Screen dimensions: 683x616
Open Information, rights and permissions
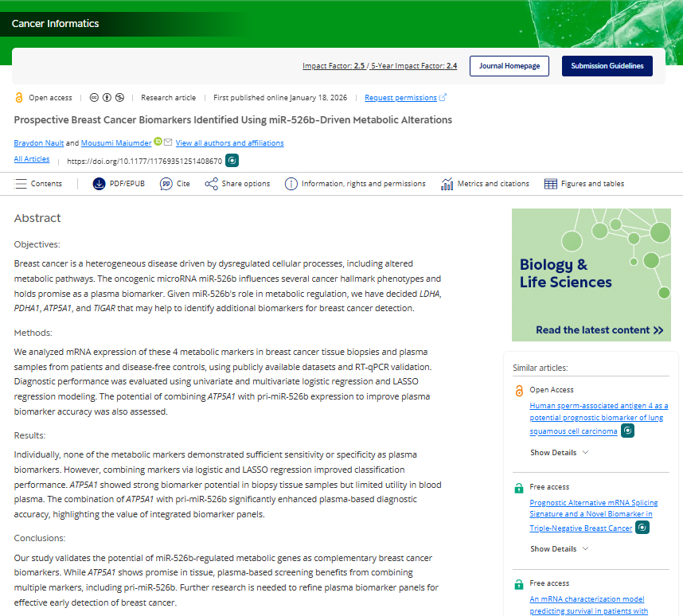tap(291, 184)
